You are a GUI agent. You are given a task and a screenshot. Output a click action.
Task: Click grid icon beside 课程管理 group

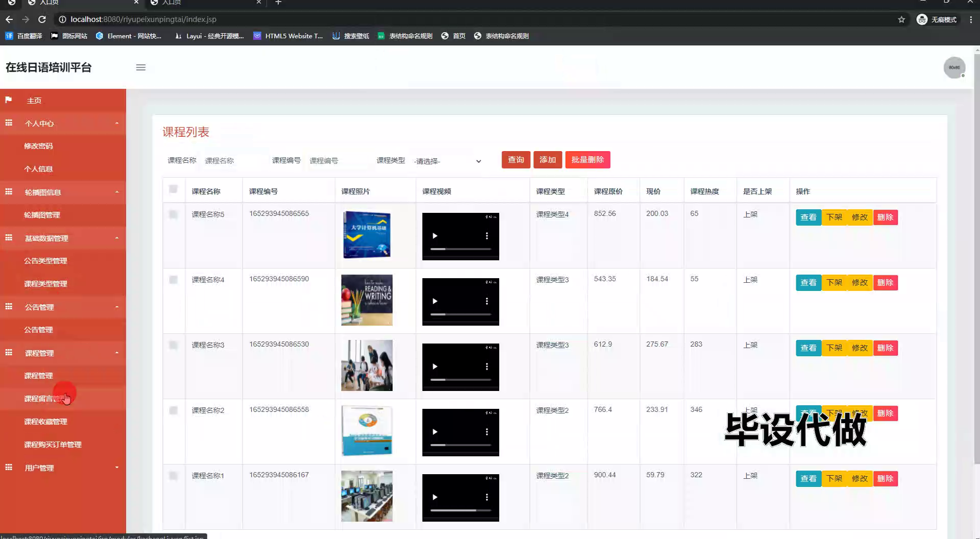(x=9, y=353)
